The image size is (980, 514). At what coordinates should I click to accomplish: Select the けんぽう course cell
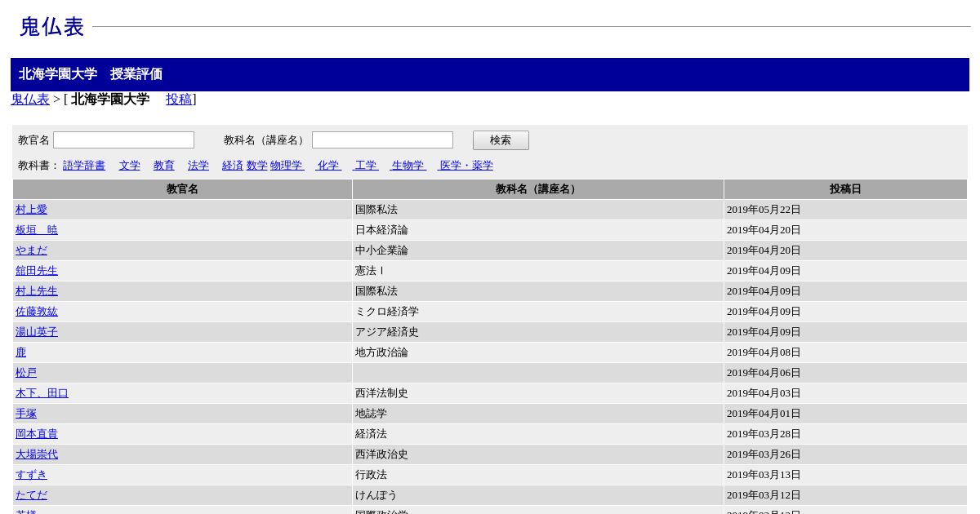[x=538, y=495]
